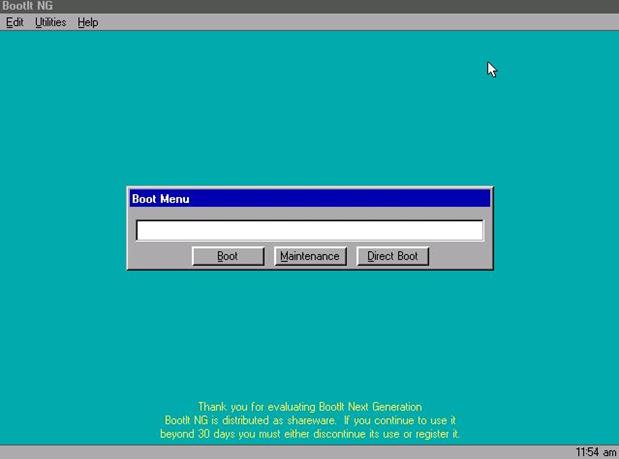
Task: Click the Direct Boot button
Action: [x=392, y=256]
